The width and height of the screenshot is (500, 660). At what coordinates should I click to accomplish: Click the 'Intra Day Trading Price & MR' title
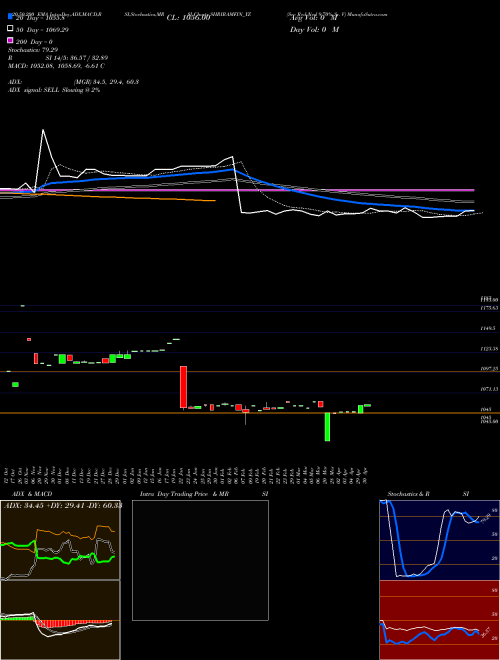tap(184, 494)
